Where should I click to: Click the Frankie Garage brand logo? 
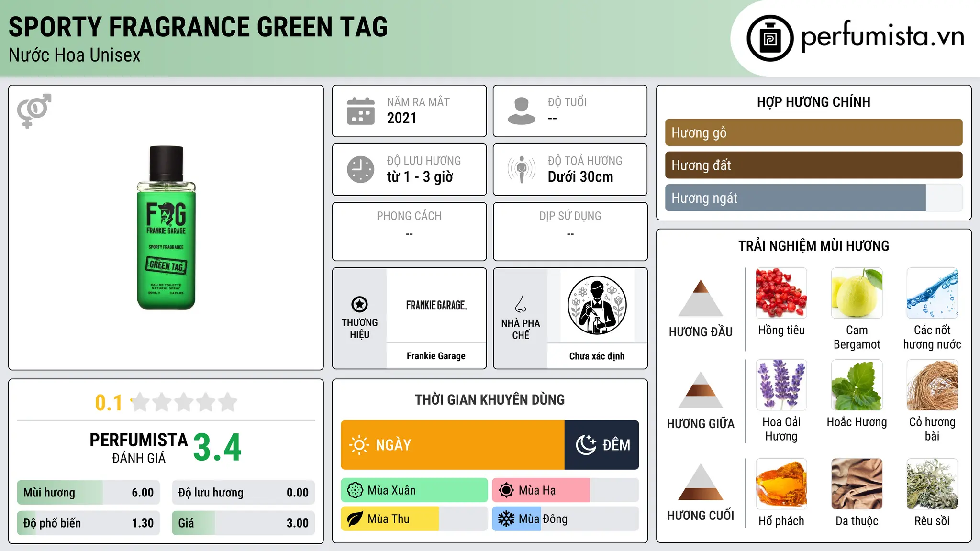[x=436, y=305]
